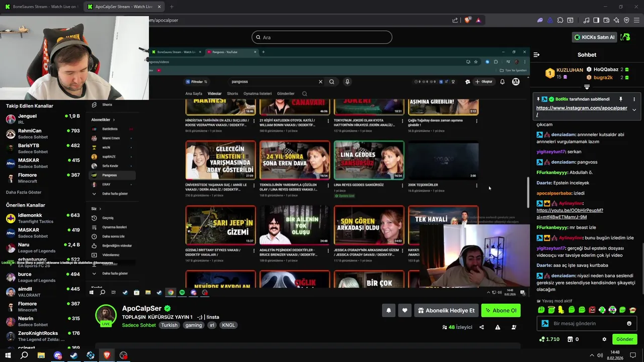This screenshot has height=362, width=644.
Task: Click the report stream warning icon
Action: point(498,327)
